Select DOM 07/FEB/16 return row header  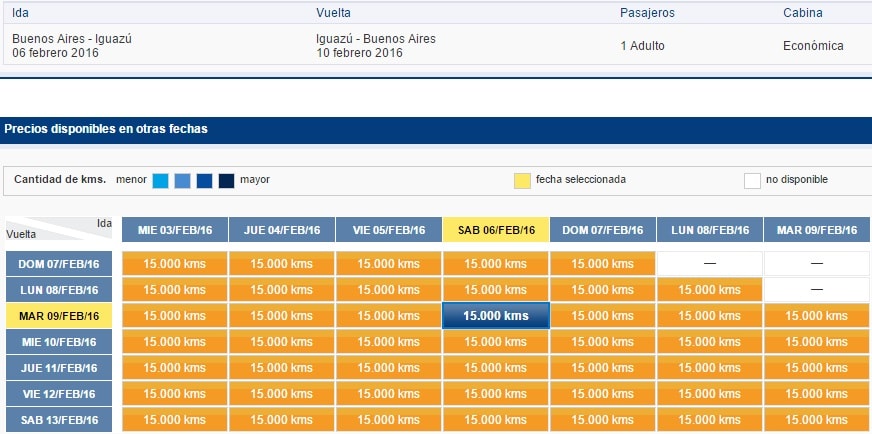59,264
